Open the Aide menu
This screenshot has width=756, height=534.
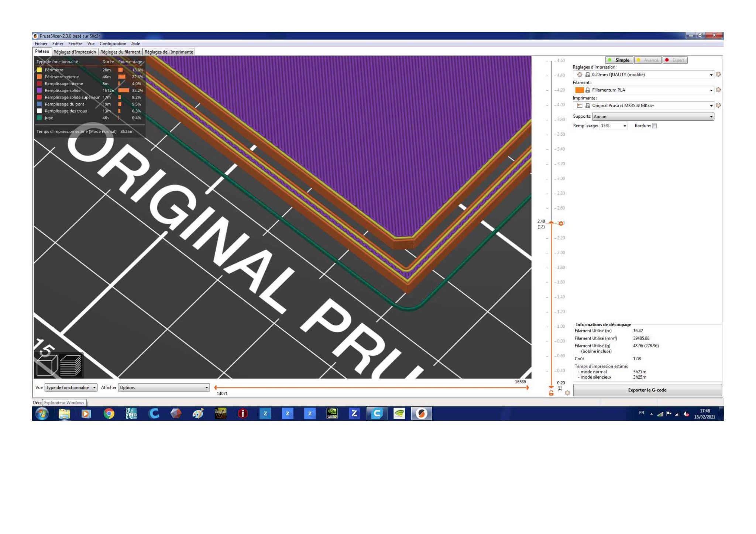(135, 44)
